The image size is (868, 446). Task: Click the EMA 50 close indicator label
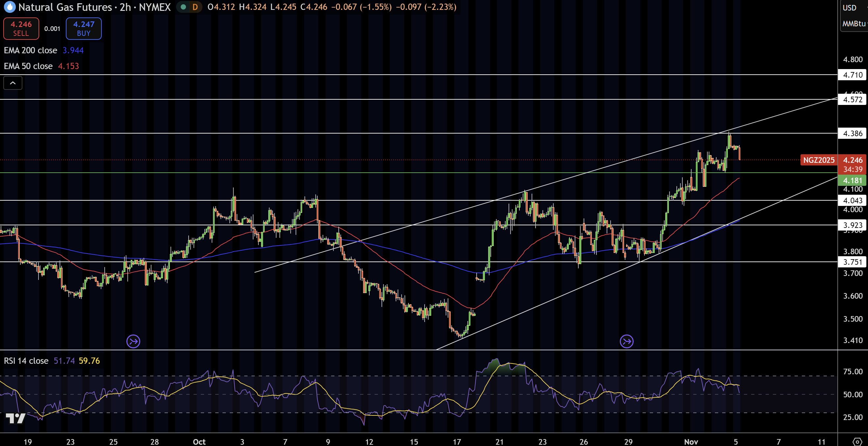click(x=28, y=66)
